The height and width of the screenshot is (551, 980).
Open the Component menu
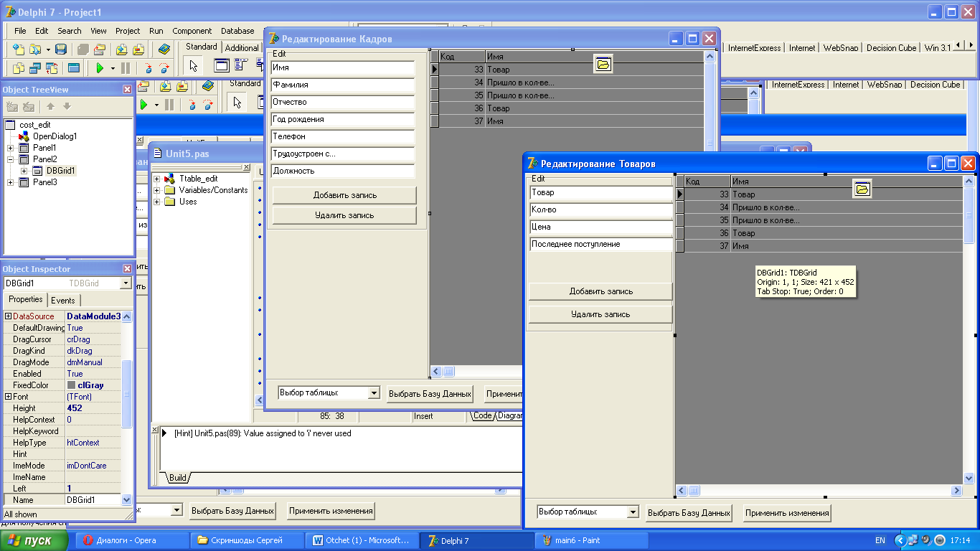pos(192,31)
